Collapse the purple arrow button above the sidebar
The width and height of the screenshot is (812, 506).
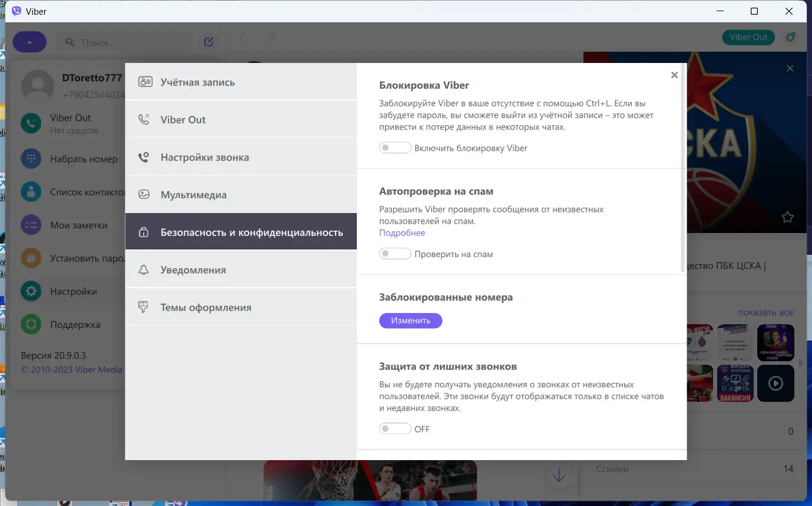point(29,42)
